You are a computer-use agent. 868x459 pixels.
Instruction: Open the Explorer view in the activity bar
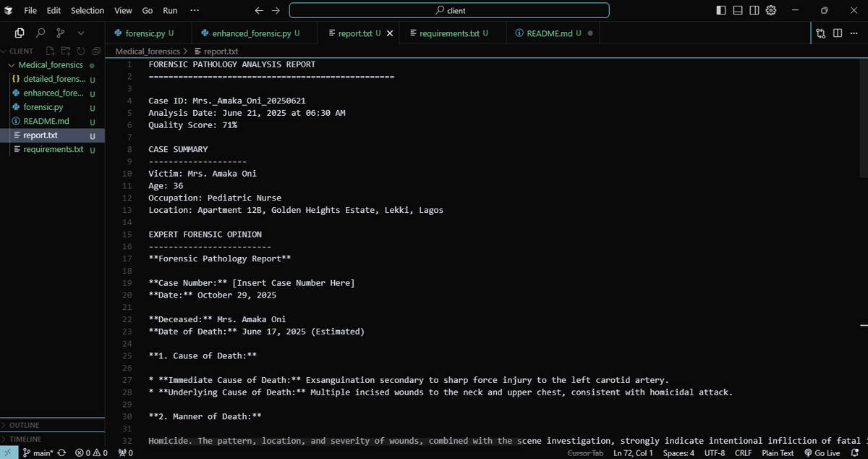pos(20,33)
